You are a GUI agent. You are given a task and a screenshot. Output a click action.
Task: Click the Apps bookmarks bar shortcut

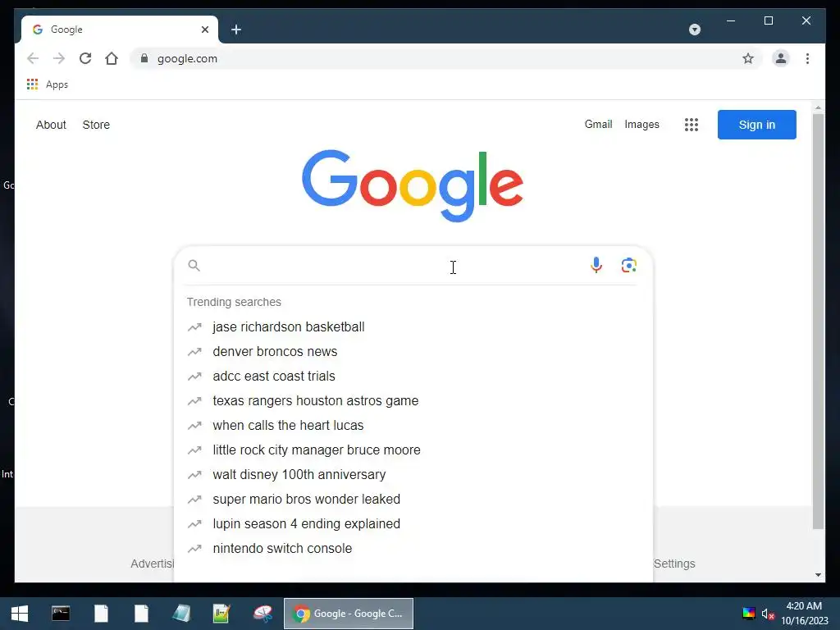pos(47,84)
